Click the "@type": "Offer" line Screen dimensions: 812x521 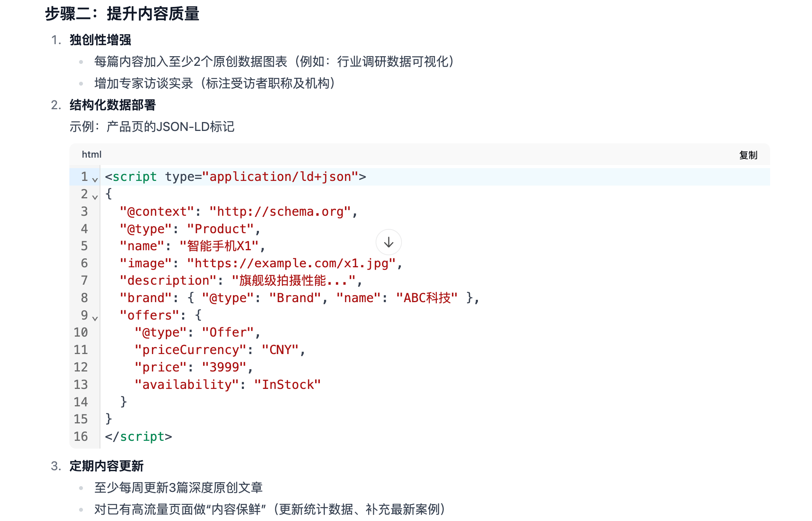click(x=197, y=332)
